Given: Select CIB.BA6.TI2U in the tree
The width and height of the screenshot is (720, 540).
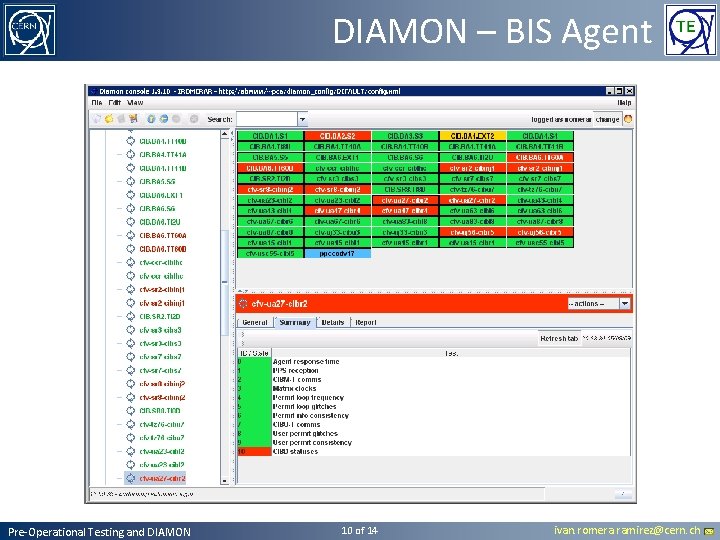Looking at the screenshot, I should (160, 222).
